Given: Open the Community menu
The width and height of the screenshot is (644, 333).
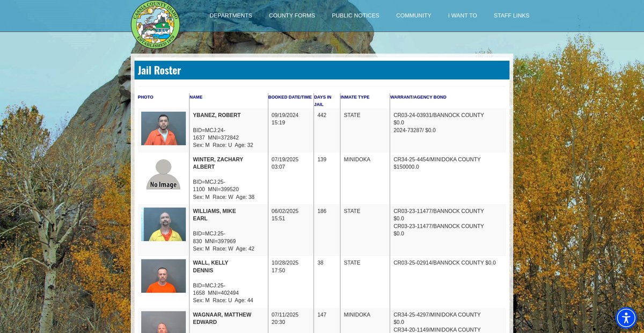Looking at the screenshot, I should pyautogui.click(x=414, y=16).
